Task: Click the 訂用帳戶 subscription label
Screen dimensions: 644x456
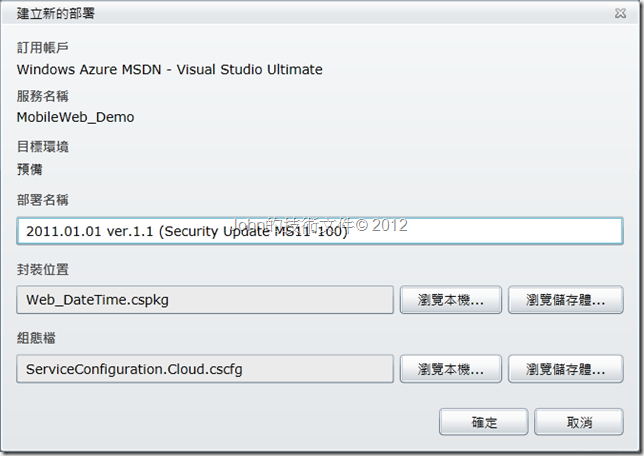Action: [43, 48]
